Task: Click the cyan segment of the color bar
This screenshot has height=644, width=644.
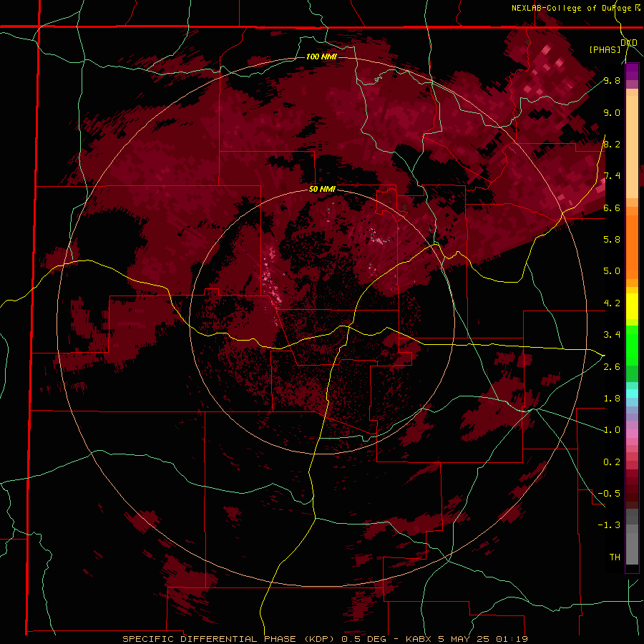Action: [632, 394]
